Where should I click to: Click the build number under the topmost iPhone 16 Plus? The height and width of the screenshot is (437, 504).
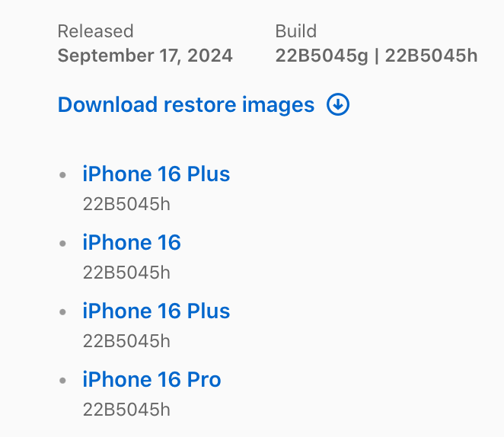(x=126, y=204)
